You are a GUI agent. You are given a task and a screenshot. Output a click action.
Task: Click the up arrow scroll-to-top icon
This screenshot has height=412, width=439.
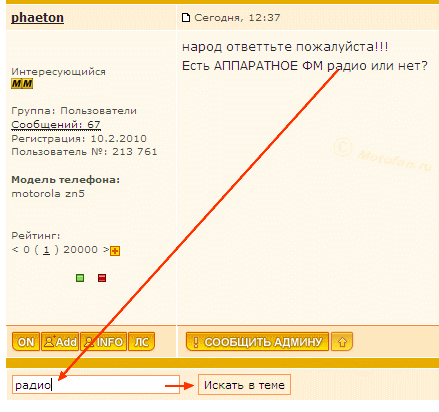coord(342,342)
